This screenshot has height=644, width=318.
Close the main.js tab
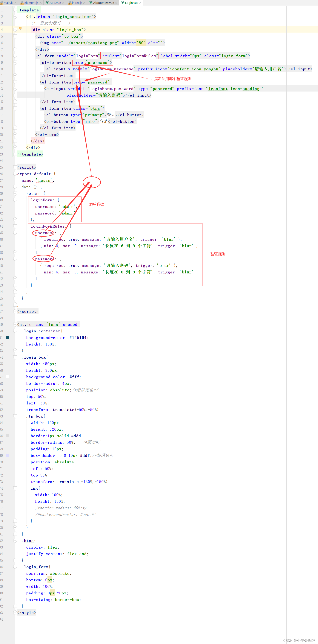tap(16, 3)
